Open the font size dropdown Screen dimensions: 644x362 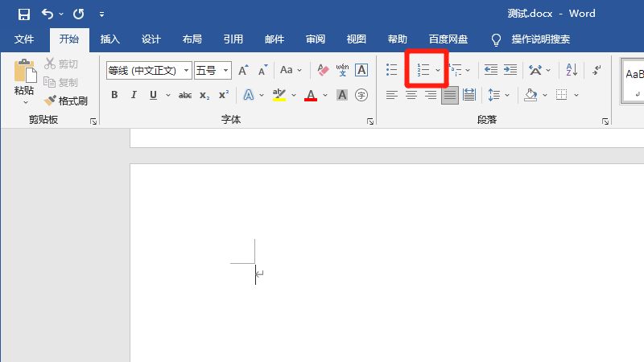pyautogui.click(x=225, y=71)
